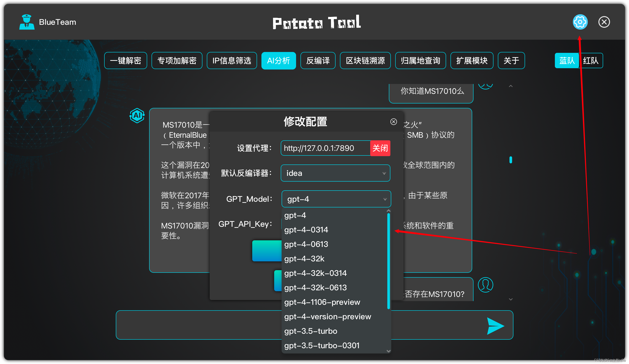The width and height of the screenshot is (629, 364).
Task: Close the 修改配置 dialog with its X icon
Action: tap(393, 122)
